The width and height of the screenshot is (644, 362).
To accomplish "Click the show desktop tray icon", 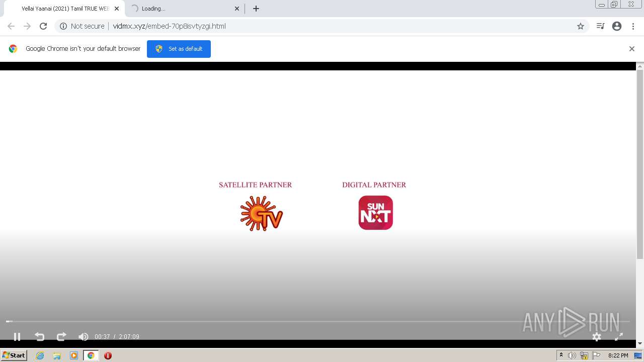I will click(638, 355).
